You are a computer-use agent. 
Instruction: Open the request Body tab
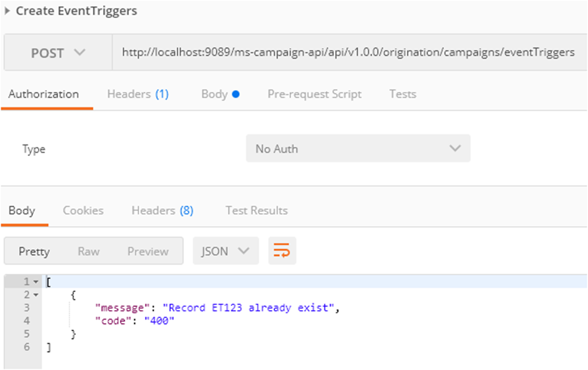[x=220, y=94]
